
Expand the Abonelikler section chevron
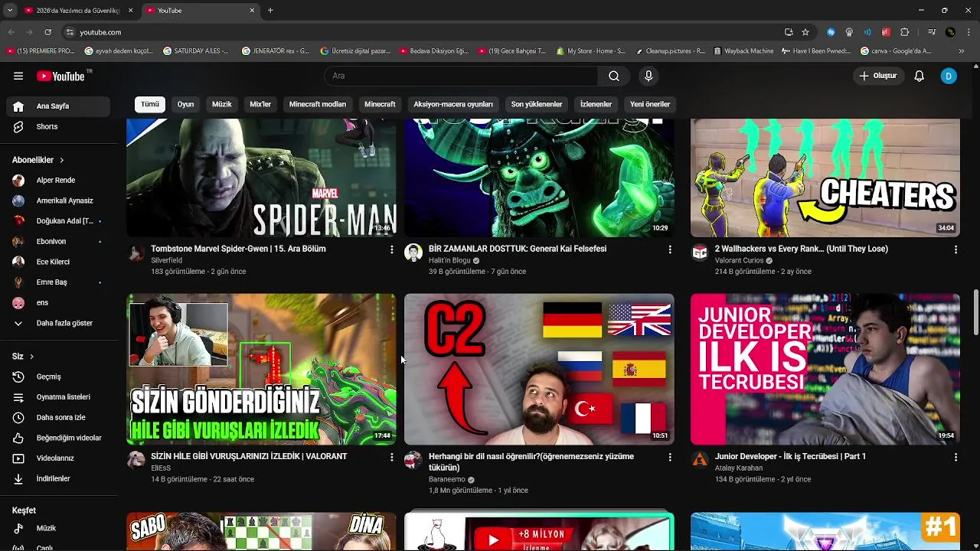click(x=62, y=160)
